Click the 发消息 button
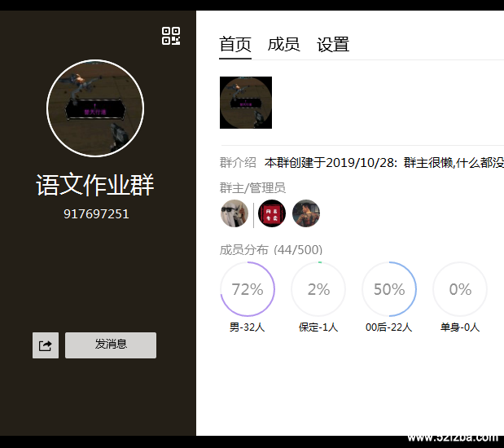 click(111, 345)
